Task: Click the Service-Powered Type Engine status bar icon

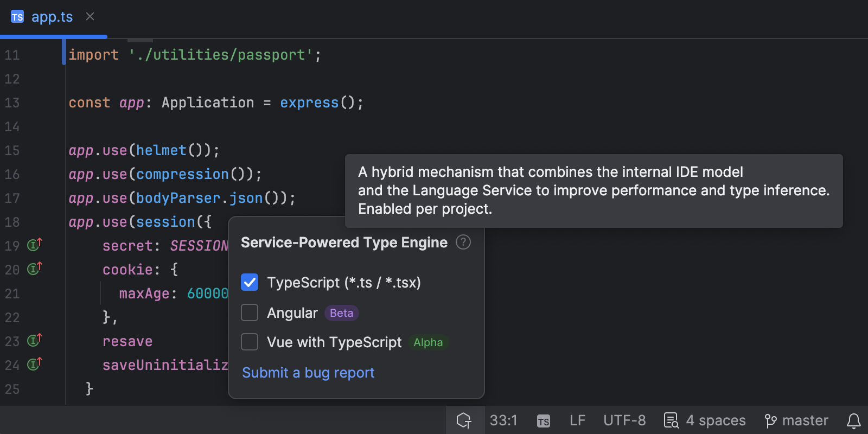Action: [464, 420]
